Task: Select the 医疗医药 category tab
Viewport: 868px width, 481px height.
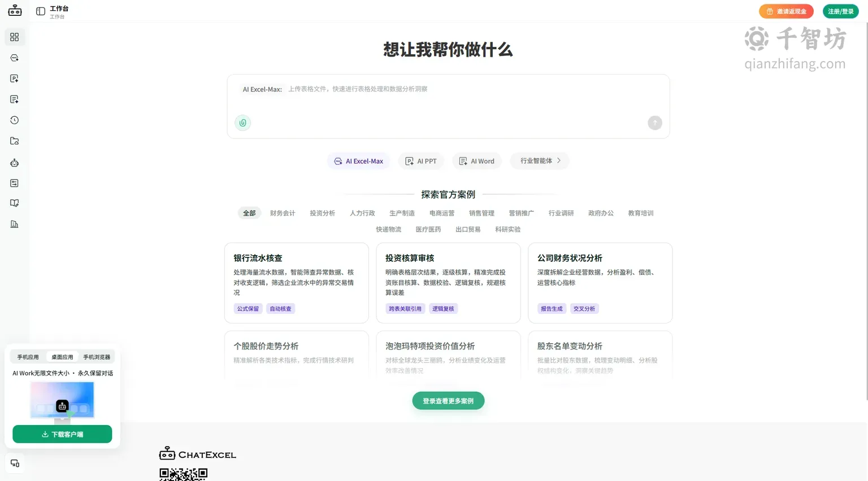Action: 428,230
